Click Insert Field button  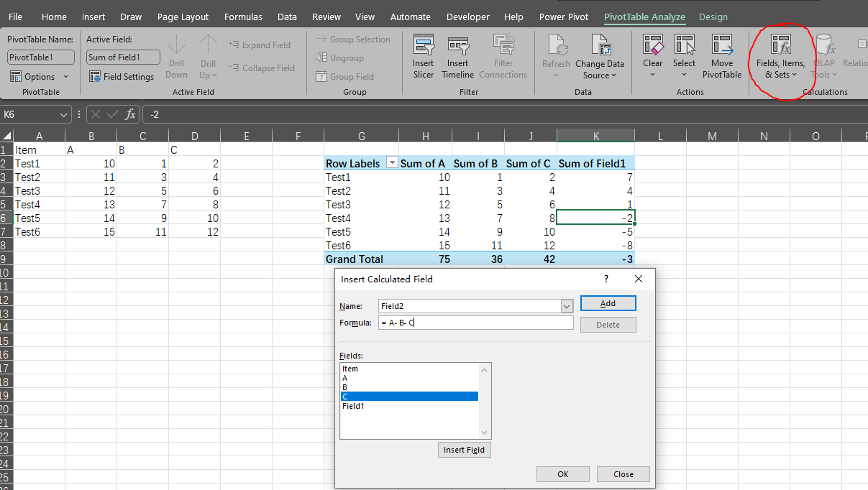(464, 450)
